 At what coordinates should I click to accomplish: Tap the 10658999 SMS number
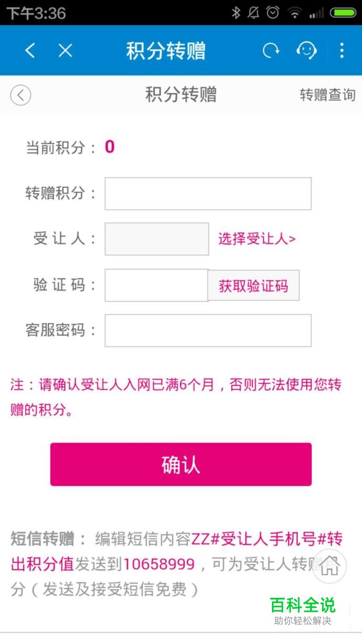159,564
